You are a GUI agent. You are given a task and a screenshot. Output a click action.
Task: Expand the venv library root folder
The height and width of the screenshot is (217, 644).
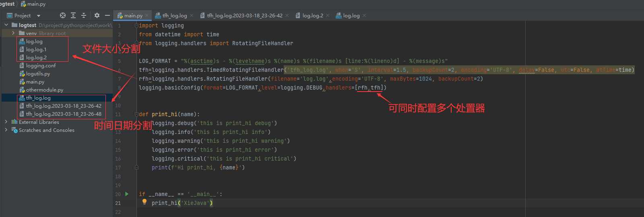click(13, 33)
